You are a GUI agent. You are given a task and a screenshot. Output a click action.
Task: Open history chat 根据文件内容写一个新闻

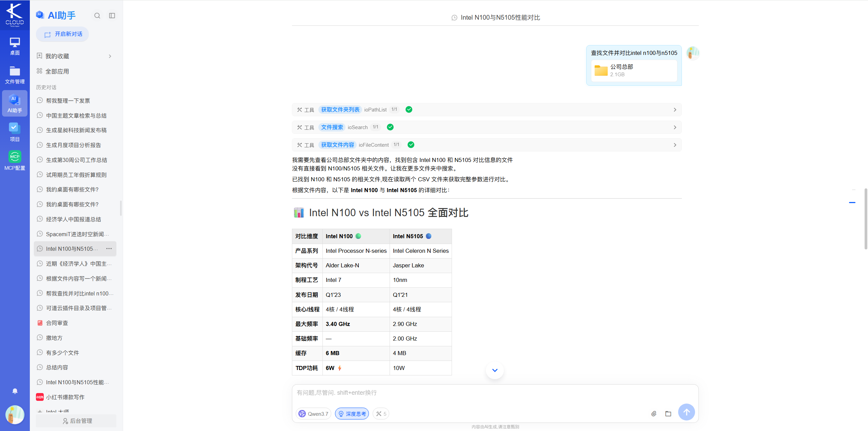(x=75, y=279)
